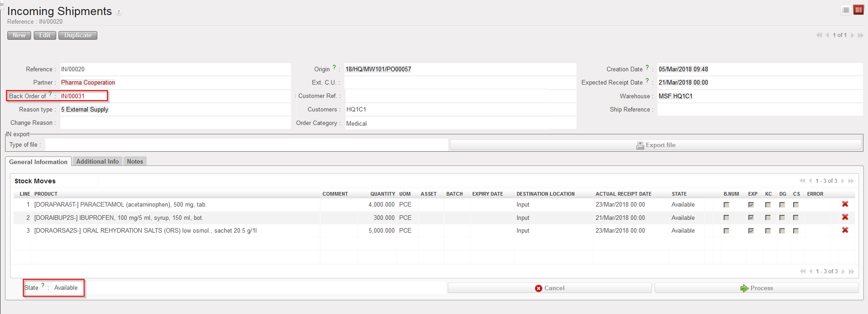Jump to first record arrow
This screenshot has width=868, height=314.
click(x=819, y=35)
